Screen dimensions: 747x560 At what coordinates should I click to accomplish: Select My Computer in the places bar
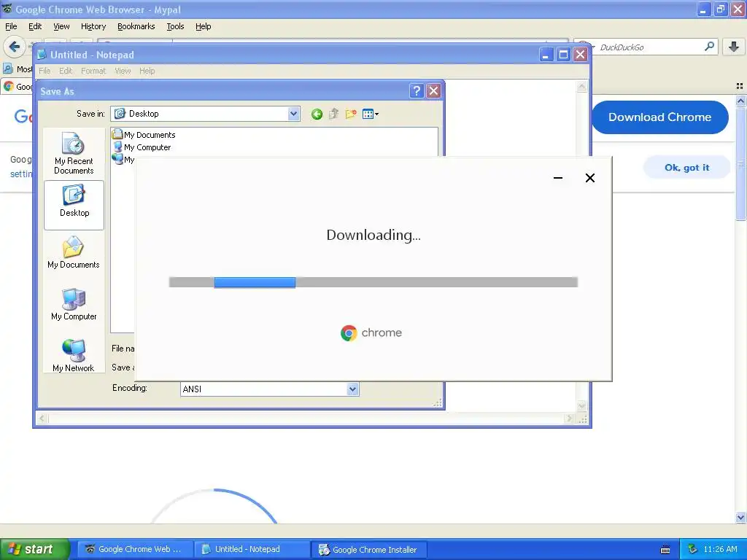pyautogui.click(x=74, y=305)
